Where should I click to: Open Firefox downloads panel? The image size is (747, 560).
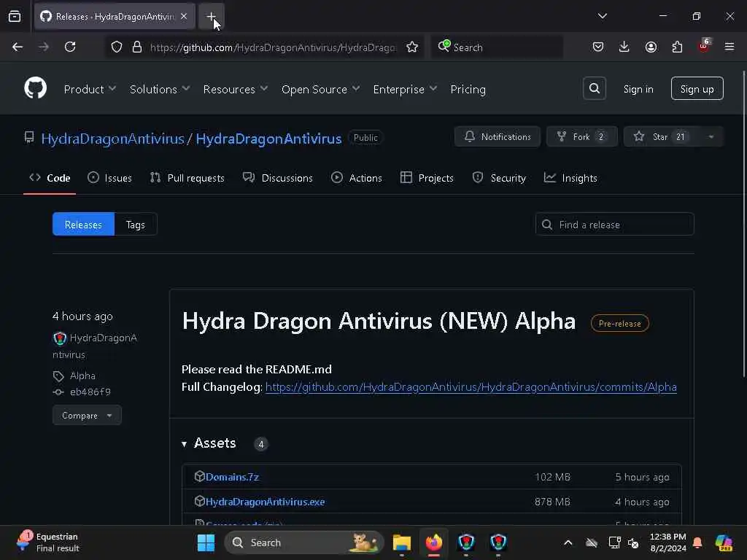point(624,47)
